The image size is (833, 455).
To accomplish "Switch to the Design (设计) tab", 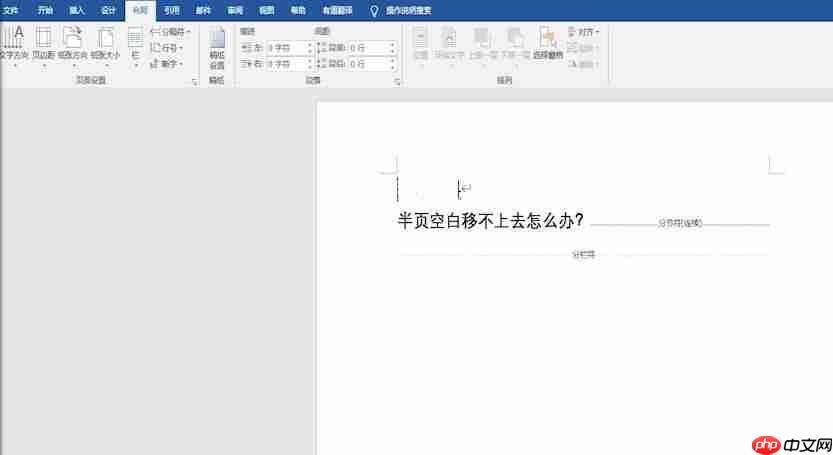I will [108, 11].
